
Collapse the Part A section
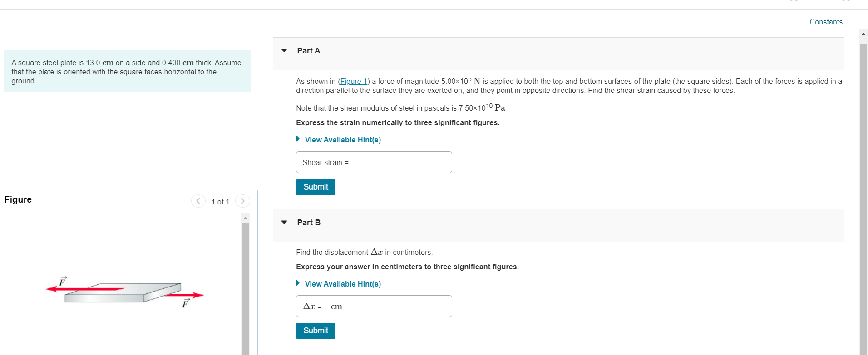284,50
